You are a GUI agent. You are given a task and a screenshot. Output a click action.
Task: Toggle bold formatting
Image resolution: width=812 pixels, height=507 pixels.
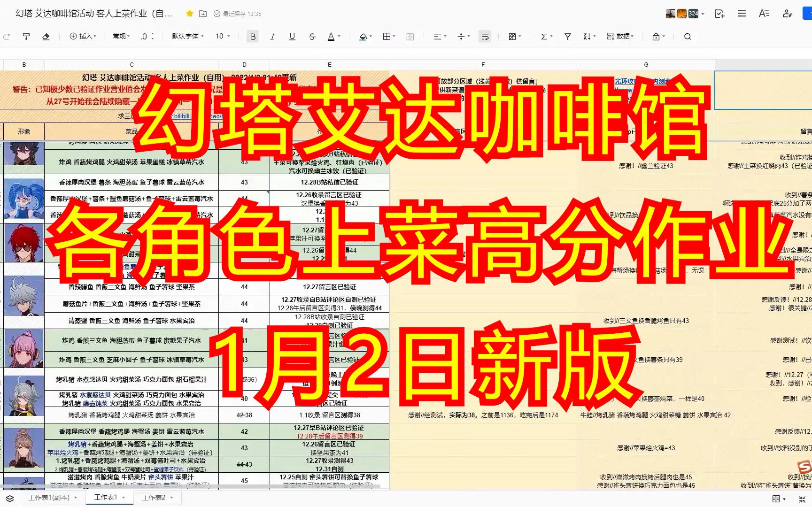253,37
